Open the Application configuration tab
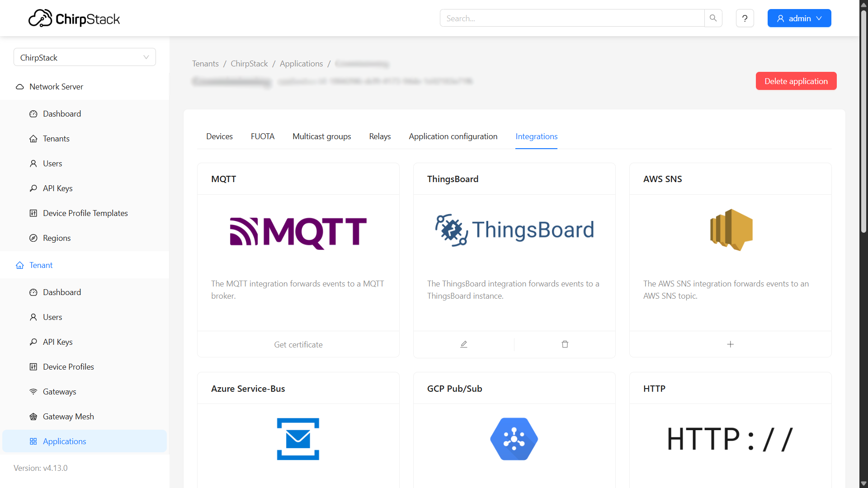The height and width of the screenshot is (488, 868). [453, 136]
